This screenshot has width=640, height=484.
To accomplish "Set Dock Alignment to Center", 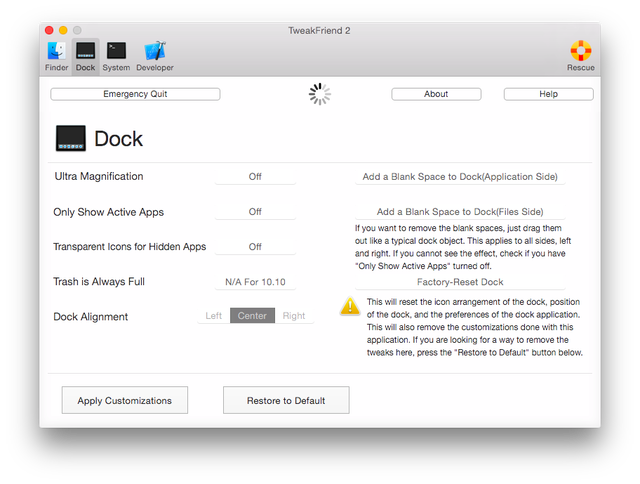I will point(252,315).
